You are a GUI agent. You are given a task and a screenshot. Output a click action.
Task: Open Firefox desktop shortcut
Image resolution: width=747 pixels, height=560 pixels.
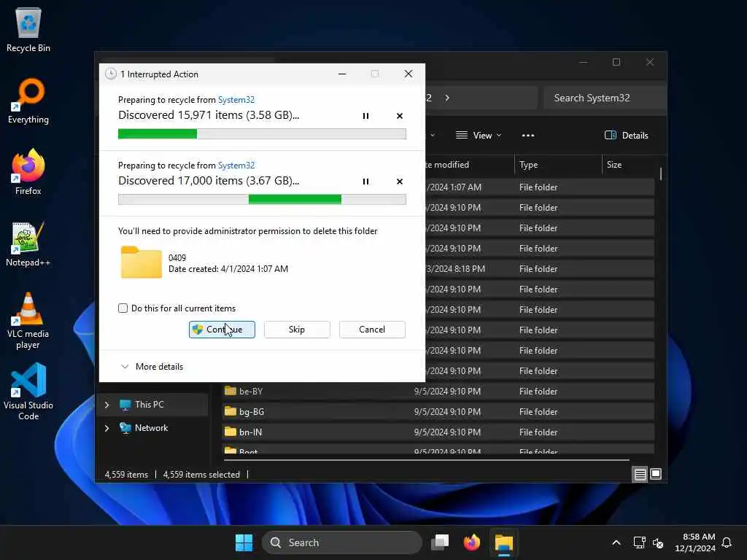click(28, 172)
